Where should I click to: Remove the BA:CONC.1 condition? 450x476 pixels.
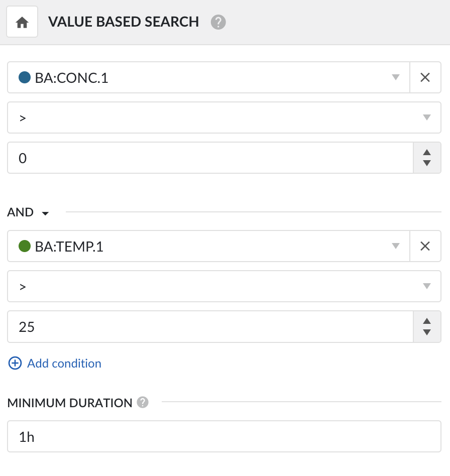425,77
